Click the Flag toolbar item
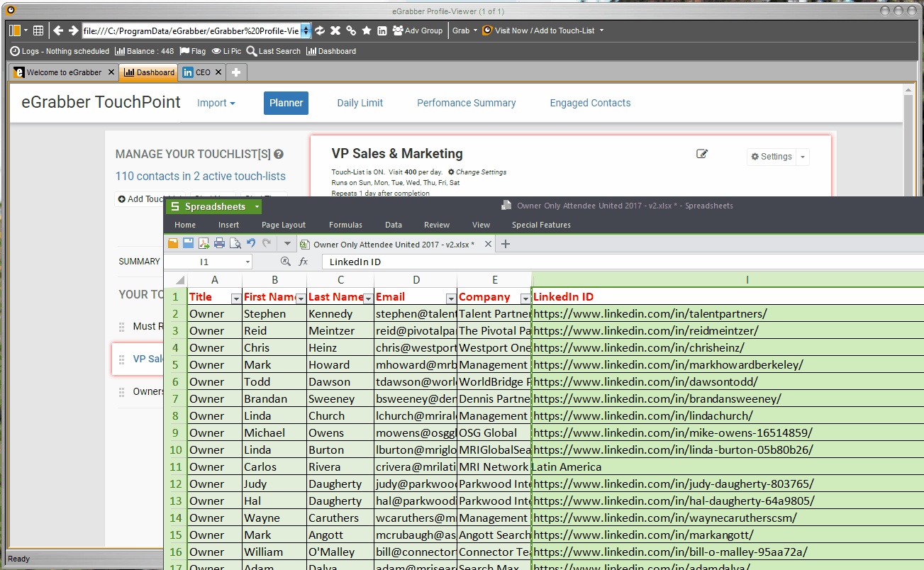This screenshot has width=924, height=570. tap(193, 51)
